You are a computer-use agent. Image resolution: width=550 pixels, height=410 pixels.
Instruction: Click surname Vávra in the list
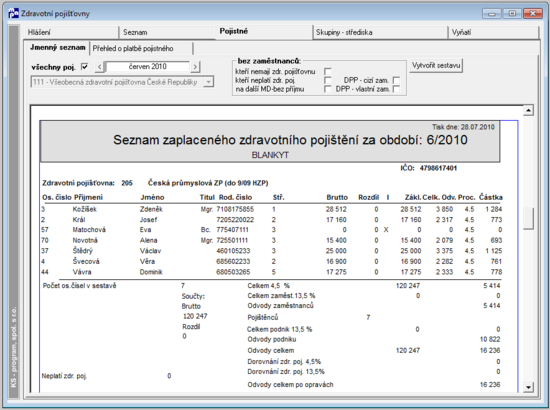(x=82, y=272)
